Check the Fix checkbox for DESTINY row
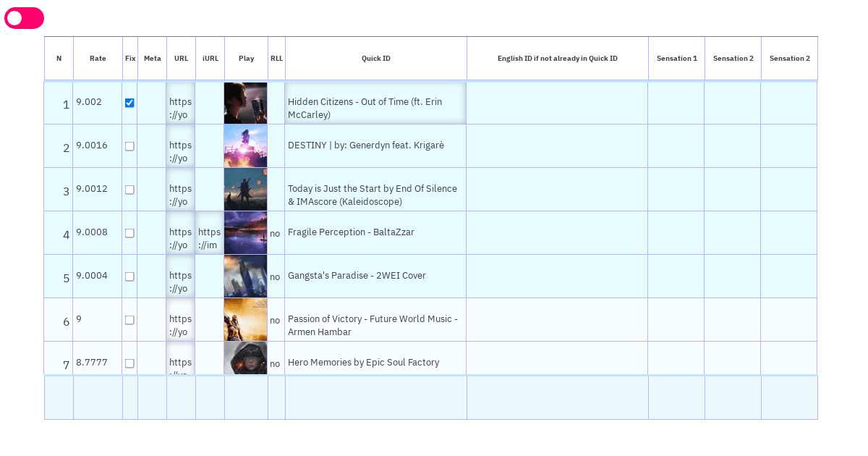Viewport: 868px width, 456px height. [x=129, y=146]
